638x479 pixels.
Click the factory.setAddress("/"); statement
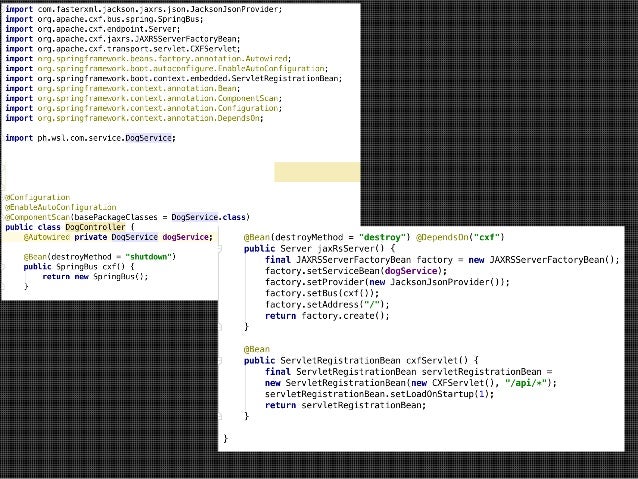(327, 304)
